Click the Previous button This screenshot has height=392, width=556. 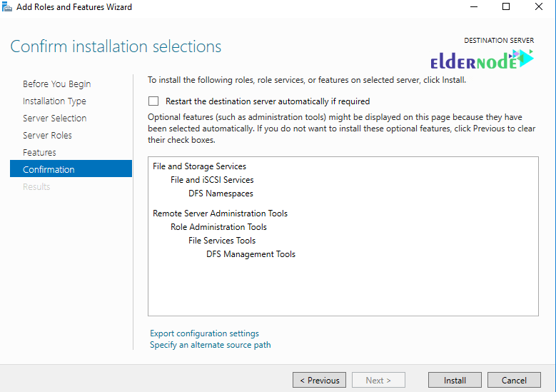(319, 380)
